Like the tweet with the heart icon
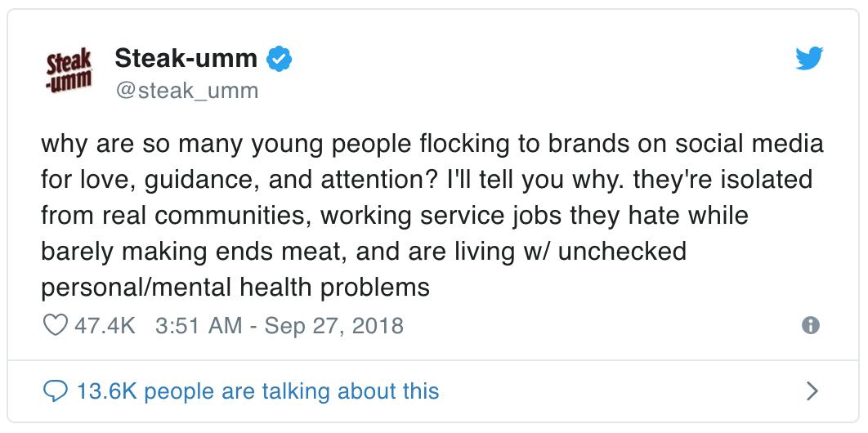 [56, 326]
